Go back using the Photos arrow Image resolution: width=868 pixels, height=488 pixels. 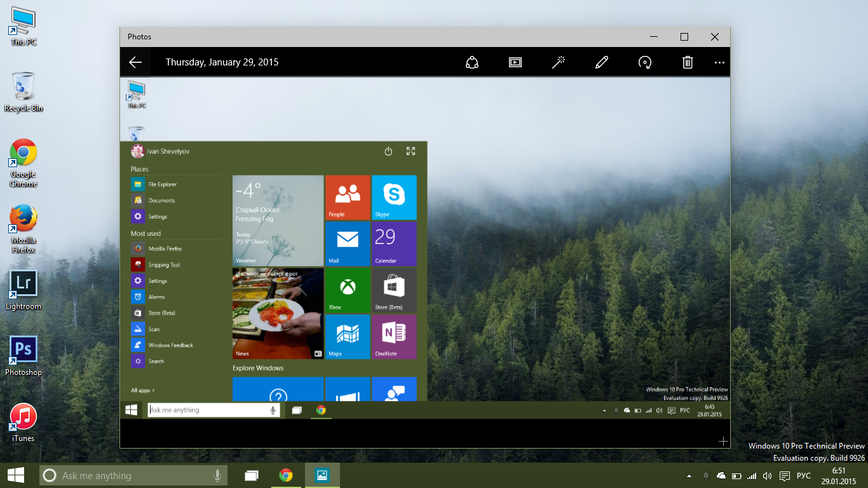coord(135,62)
